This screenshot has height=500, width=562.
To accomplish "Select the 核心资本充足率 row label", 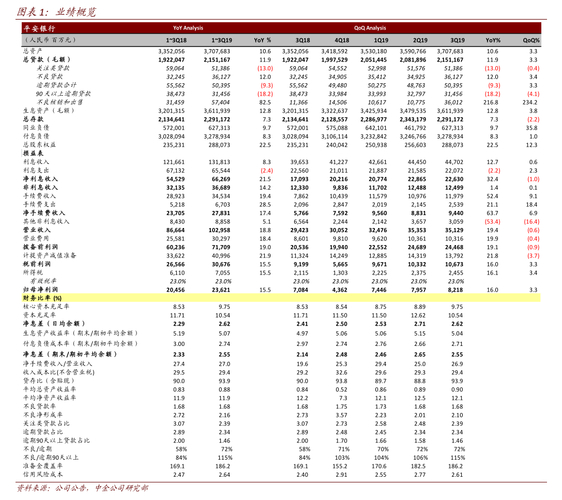I will coord(46,306).
